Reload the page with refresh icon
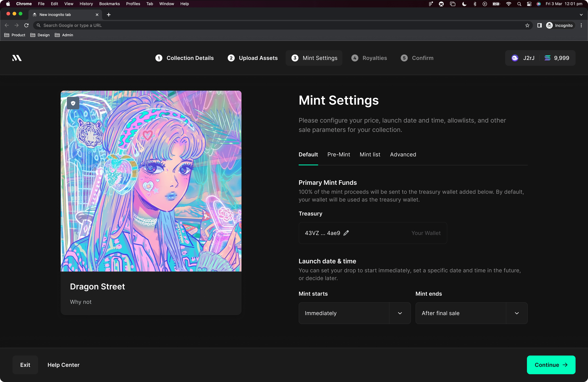The height and width of the screenshot is (382, 588). click(26, 25)
